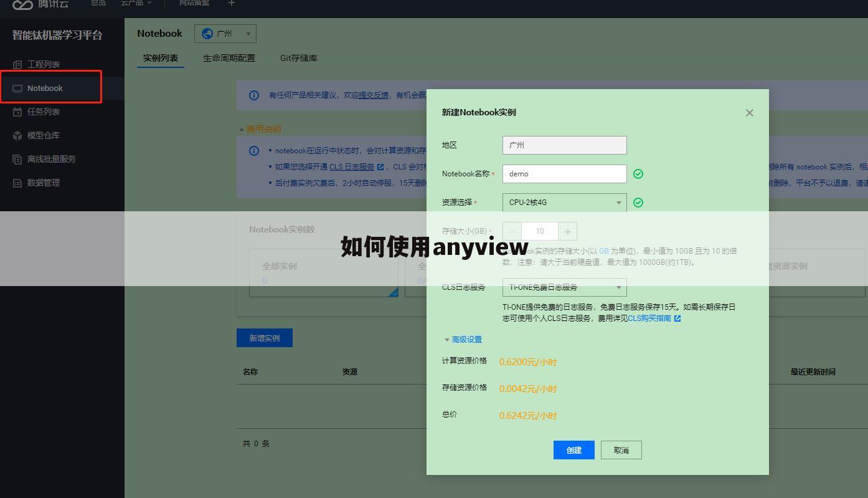The height and width of the screenshot is (498, 868).
Task: Click the 离线批量服务 sidebar icon
Action: [x=17, y=159]
